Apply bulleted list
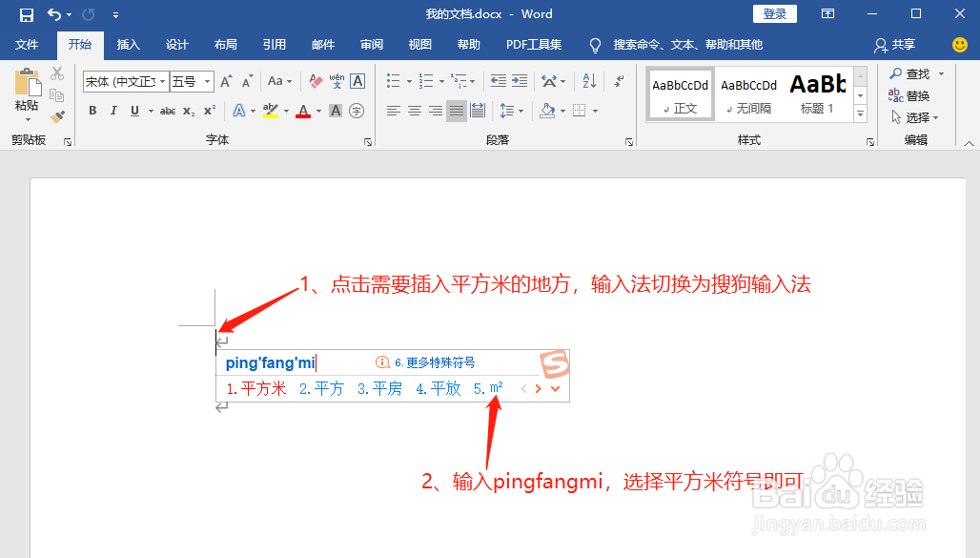The image size is (980, 558). click(393, 81)
